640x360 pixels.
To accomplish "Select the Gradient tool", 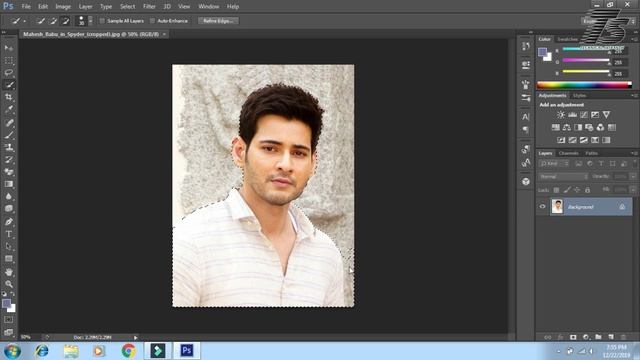I will (9, 184).
